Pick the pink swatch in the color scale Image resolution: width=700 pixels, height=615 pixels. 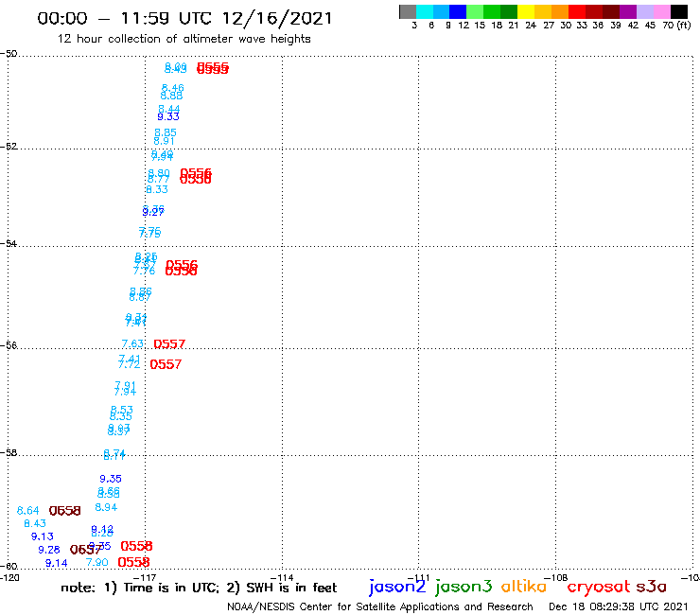[661, 11]
